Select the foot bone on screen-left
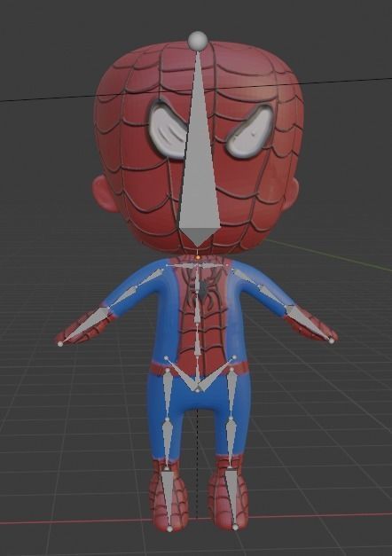Image resolution: width=392 pixels, height=556 pixels. point(169,498)
